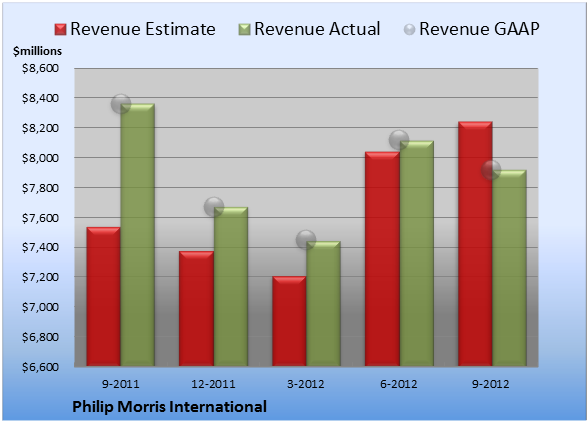Click the GAAP sphere marker for 3-2012

(x=306, y=239)
